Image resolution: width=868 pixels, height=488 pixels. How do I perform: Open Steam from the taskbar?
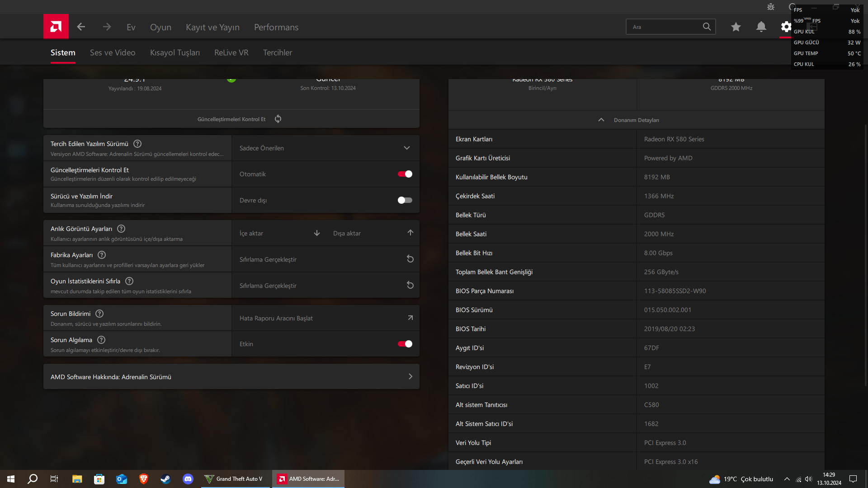[x=165, y=479]
